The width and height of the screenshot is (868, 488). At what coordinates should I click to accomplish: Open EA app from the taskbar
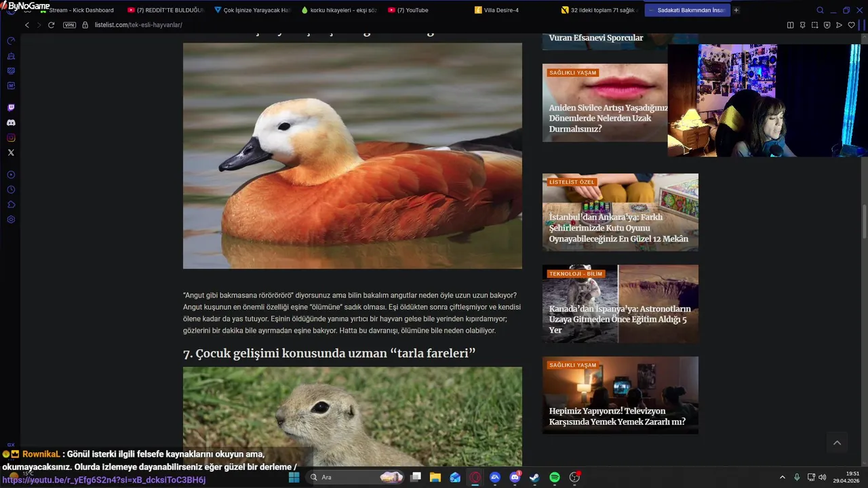(495, 477)
